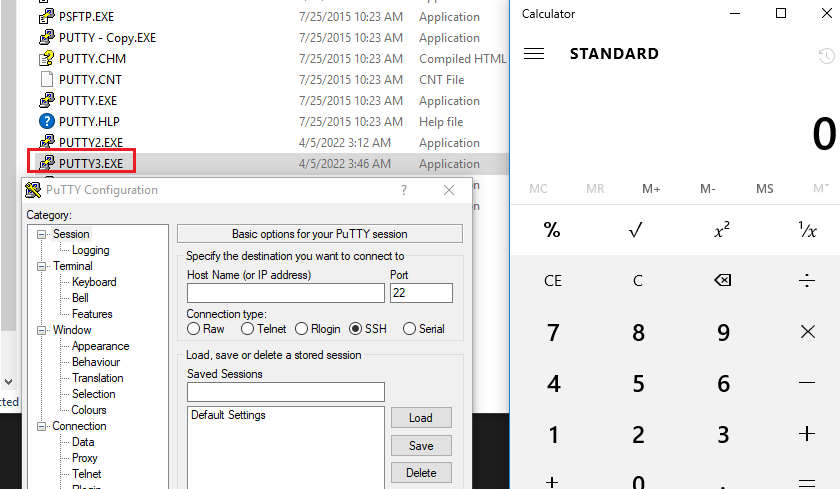Click the file list scroll down arrow
The height and width of the screenshot is (489, 840).
[9, 382]
